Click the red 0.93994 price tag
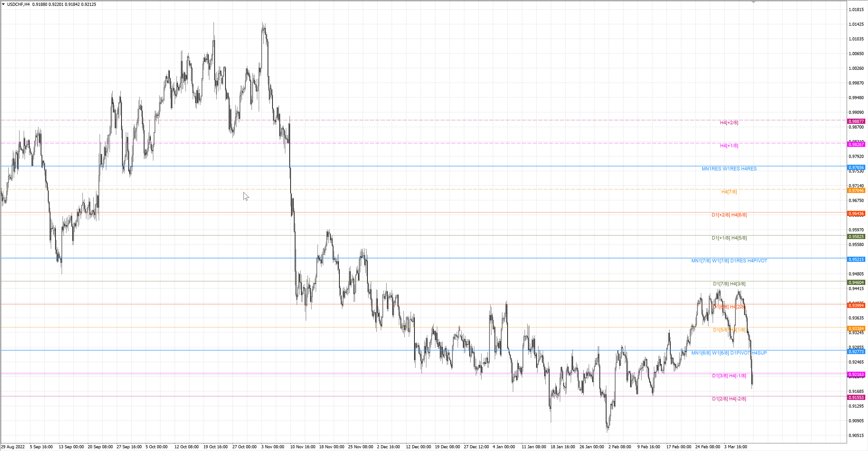This screenshot has height=451, width=868. [856, 305]
